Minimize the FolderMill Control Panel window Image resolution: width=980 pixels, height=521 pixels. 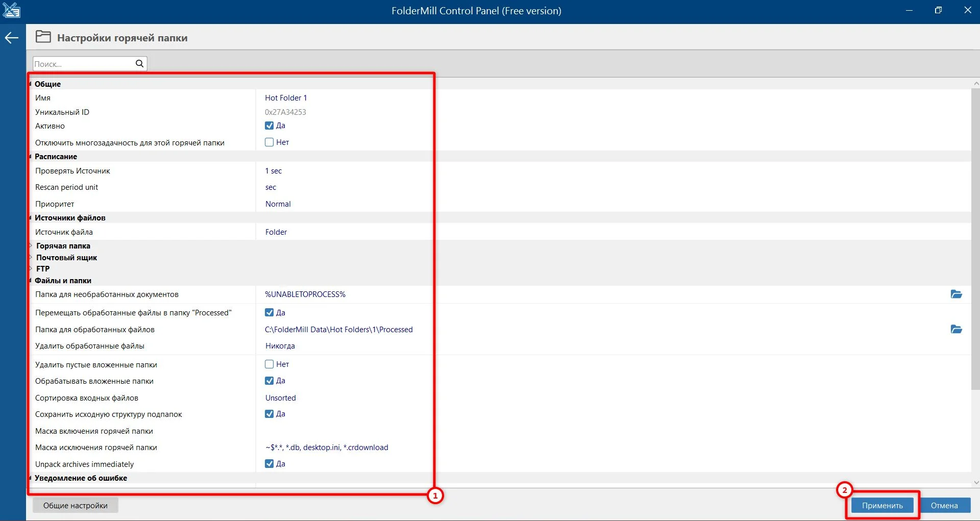909,10
